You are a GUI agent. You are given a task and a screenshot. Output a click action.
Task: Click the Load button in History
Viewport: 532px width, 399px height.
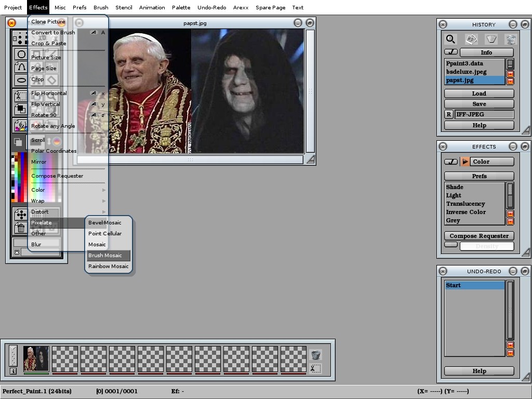coord(479,94)
